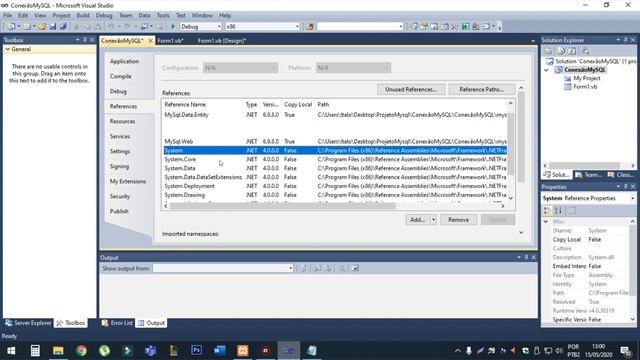
Task: Open the Build menu
Action: (x=83, y=16)
